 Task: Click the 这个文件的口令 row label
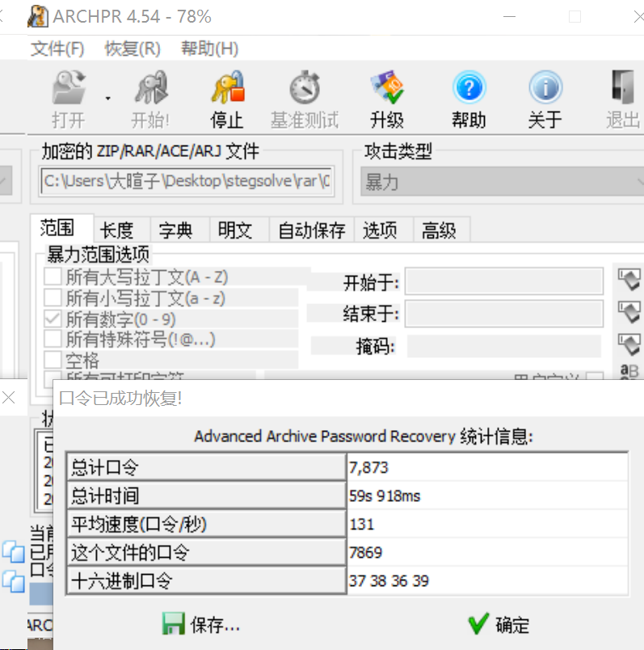[x=206, y=553]
